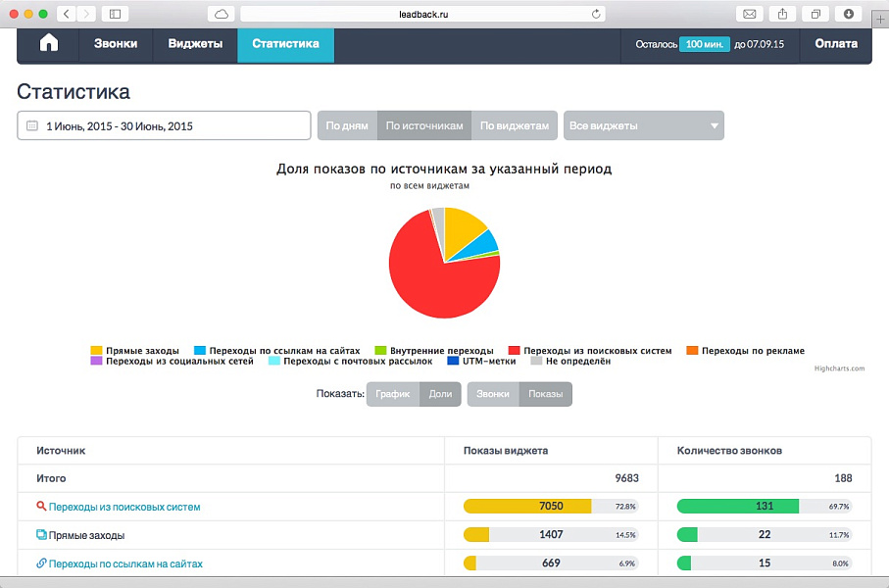Click Safari back arrow button

click(67, 14)
